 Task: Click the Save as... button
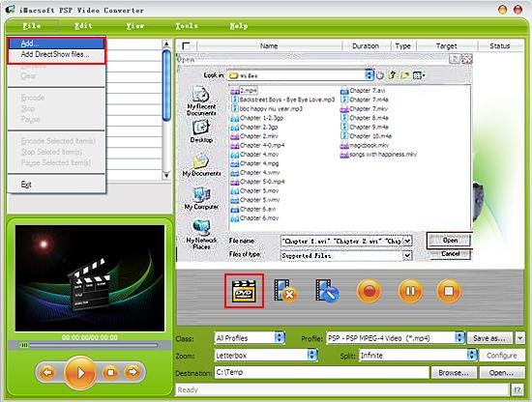[489, 338]
